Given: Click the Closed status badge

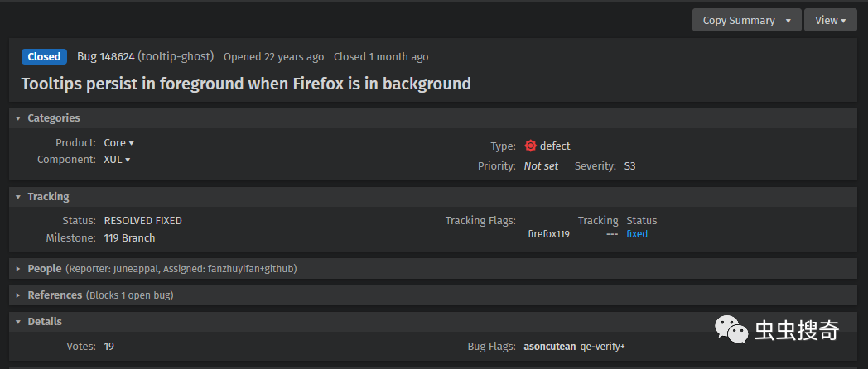Looking at the screenshot, I should click(44, 56).
